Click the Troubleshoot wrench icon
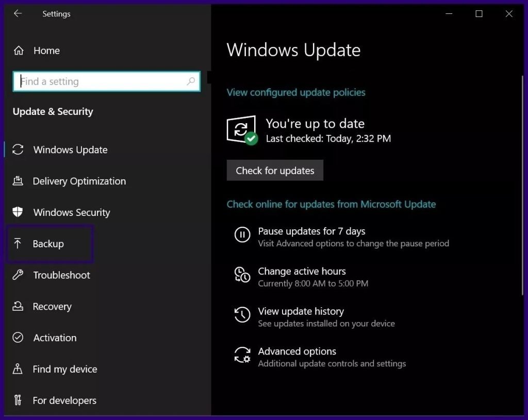This screenshot has height=420, width=528. click(18, 275)
